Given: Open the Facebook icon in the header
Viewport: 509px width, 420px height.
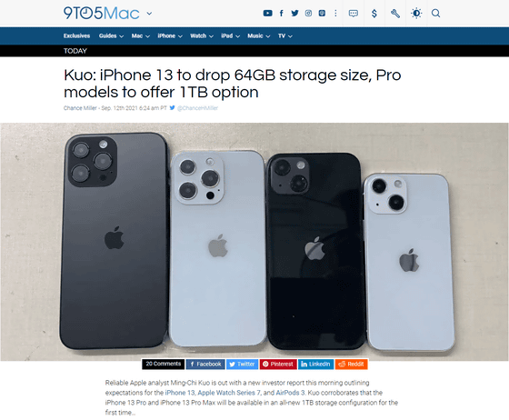Looking at the screenshot, I should pyautogui.click(x=282, y=14).
